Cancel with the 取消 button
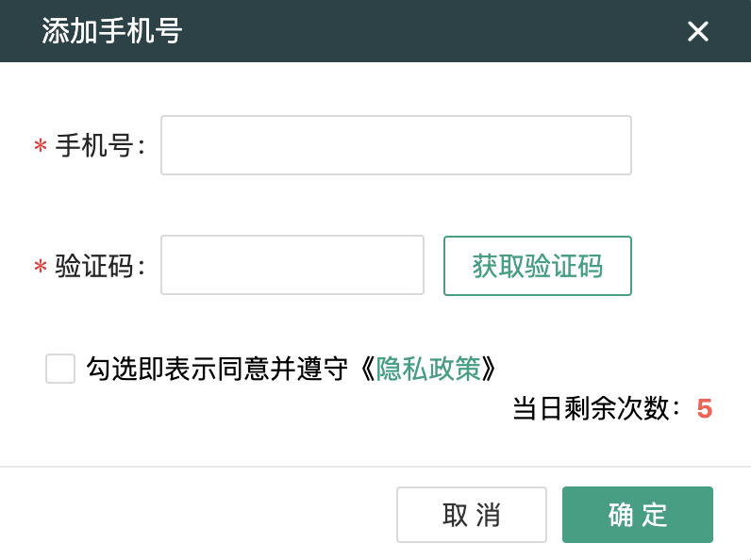This screenshot has width=751, height=560. 471,515
